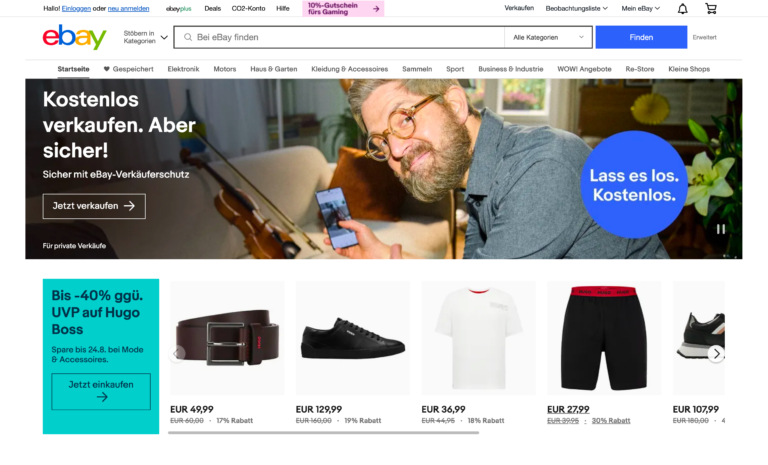Click the eBay logo
The width and height of the screenshot is (768, 465).
coord(74,37)
